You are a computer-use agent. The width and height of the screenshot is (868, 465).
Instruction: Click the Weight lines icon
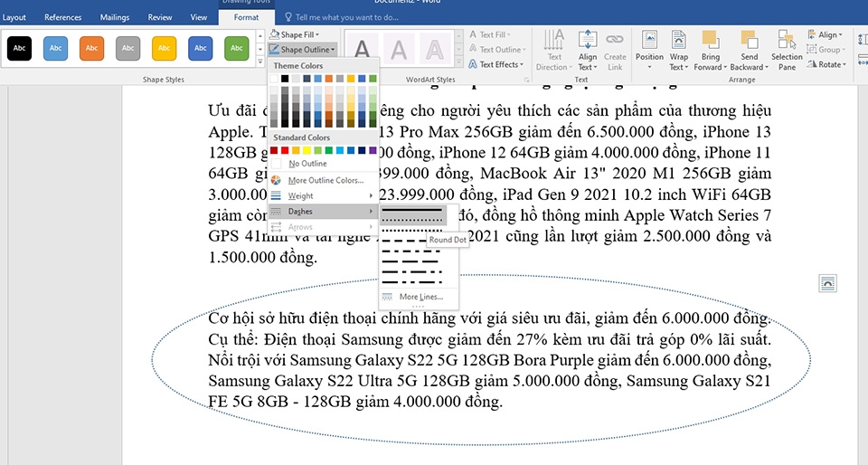pyautogui.click(x=277, y=195)
